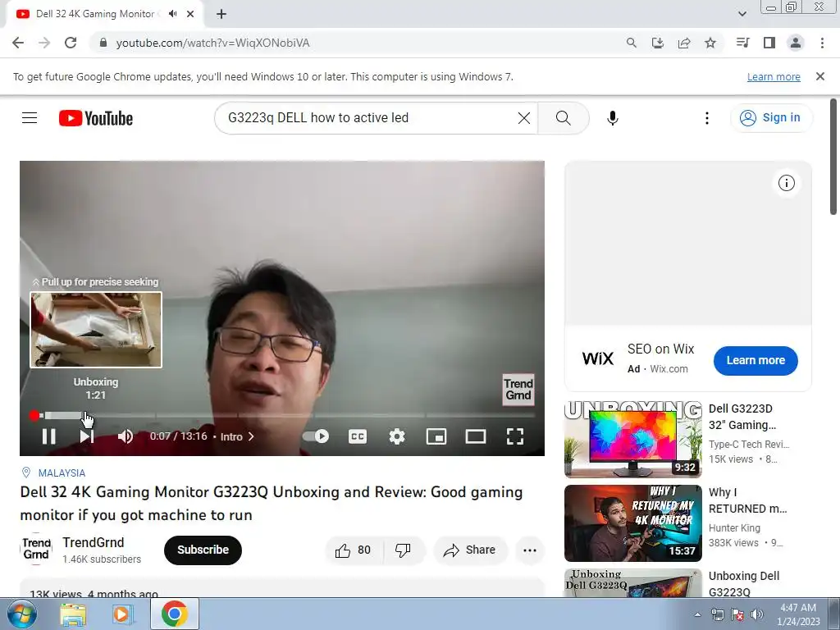Viewport: 840px width, 630px height.
Task: Toggle the autoplay switch in the player
Action: click(x=316, y=436)
